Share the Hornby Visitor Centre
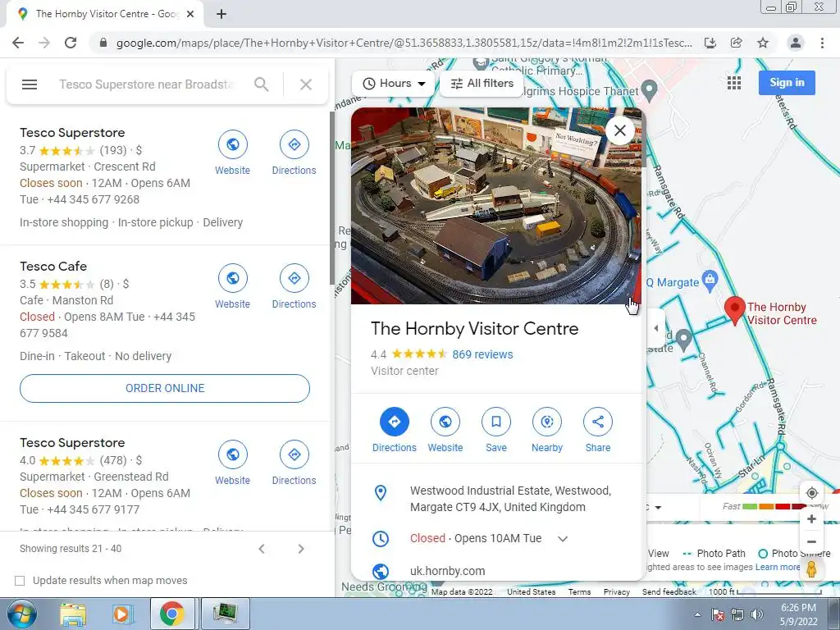Viewport: 840px width, 630px height. pos(598,422)
